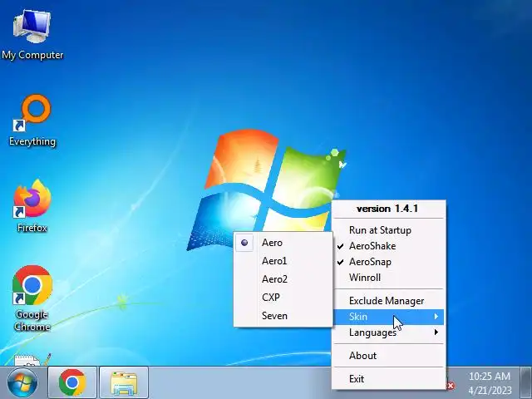
Task: Select the Aero2 skin
Action: [x=283, y=279]
